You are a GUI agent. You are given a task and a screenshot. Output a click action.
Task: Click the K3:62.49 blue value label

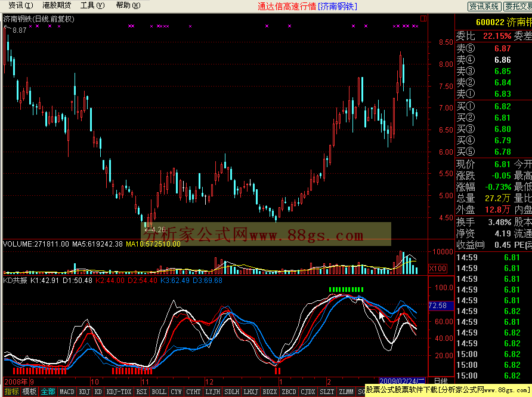175,281
